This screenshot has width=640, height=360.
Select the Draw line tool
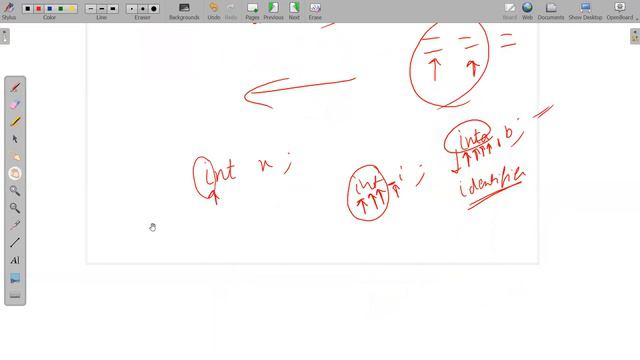[15, 242]
